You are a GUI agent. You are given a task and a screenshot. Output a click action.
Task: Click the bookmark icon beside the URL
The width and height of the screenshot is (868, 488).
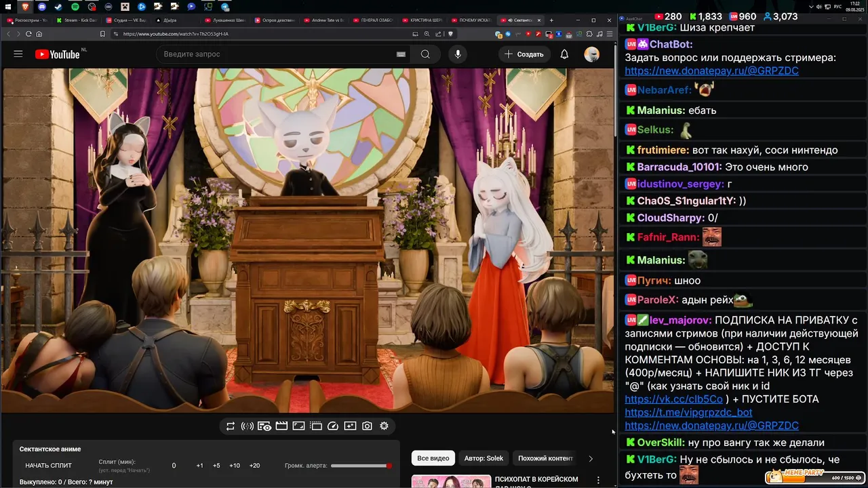pyautogui.click(x=102, y=34)
